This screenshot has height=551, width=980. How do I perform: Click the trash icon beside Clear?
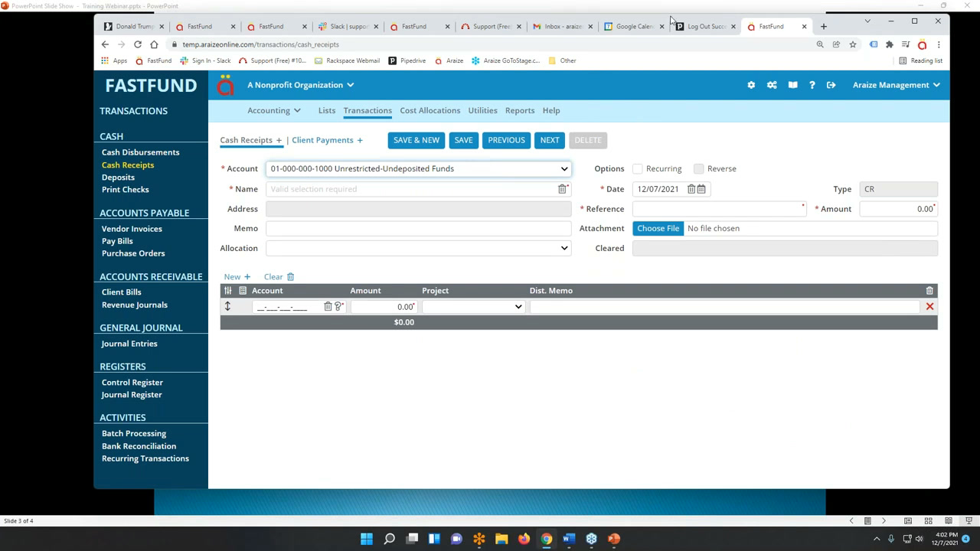pos(290,277)
